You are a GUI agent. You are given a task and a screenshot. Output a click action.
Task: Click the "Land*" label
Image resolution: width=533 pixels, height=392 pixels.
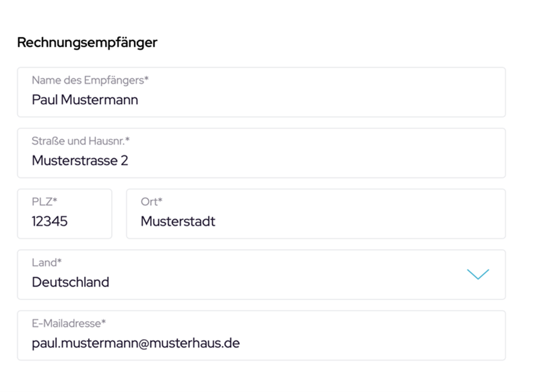point(47,263)
